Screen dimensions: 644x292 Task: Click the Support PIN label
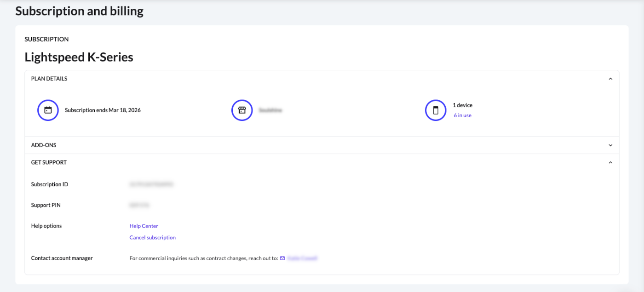click(x=46, y=205)
